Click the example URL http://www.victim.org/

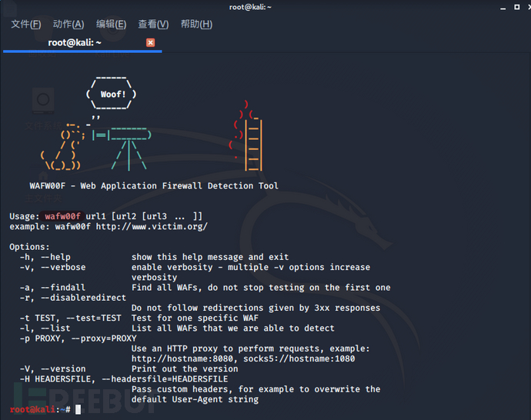tap(152, 226)
